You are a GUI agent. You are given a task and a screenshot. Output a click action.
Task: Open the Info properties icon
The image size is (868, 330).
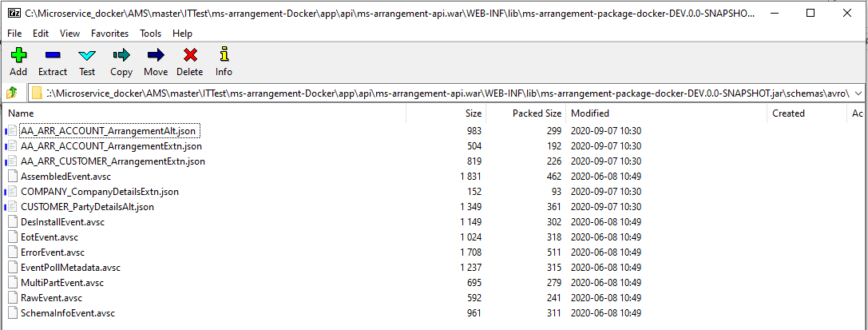point(224,55)
